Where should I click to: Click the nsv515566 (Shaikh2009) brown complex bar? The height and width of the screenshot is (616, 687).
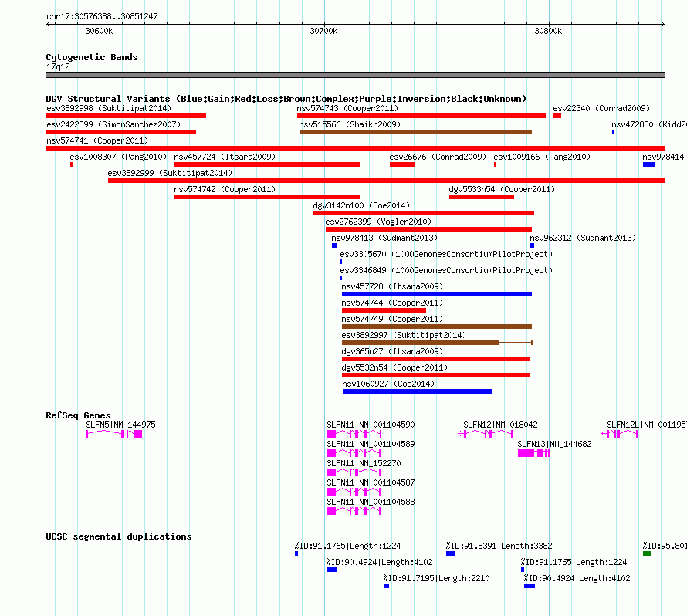pyautogui.click(x=415, y=132)
